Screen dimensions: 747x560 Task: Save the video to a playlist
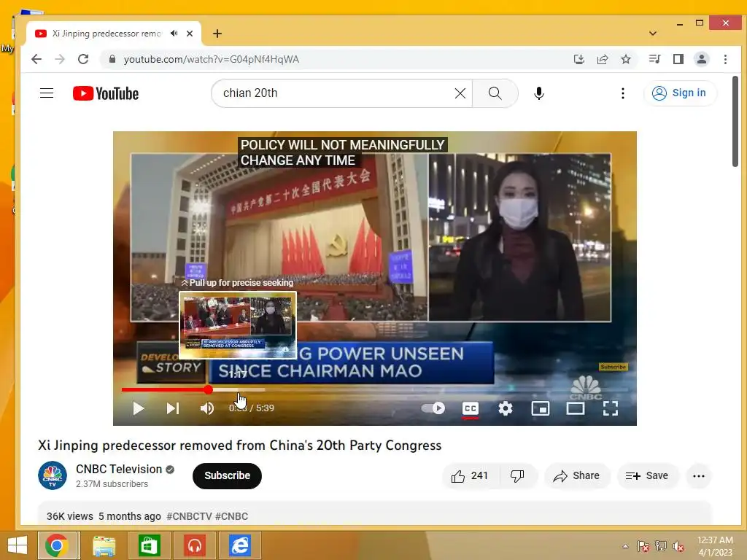tap(647, 475)
